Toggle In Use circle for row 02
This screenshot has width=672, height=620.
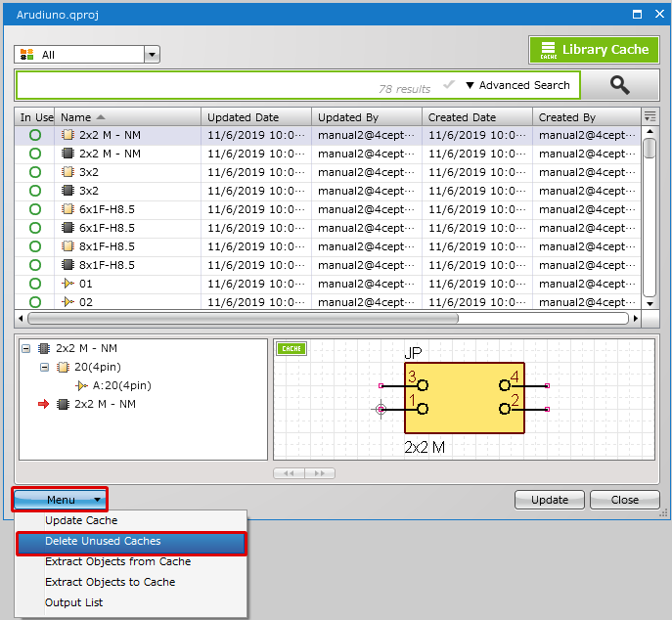tap(35, 302)
